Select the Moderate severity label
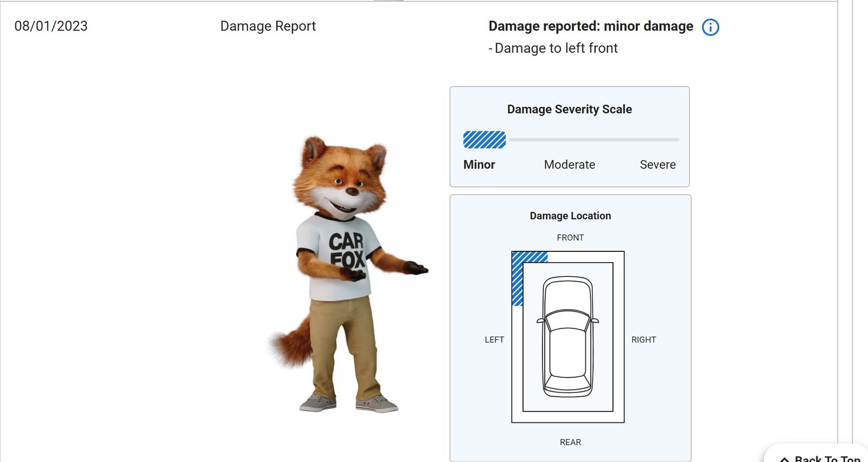 570,164
